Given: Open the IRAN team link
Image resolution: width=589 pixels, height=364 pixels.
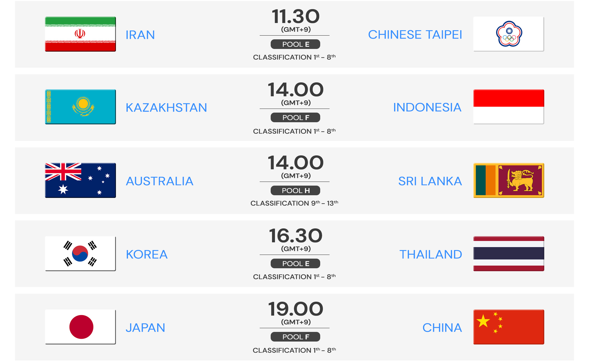Looking at the screenshot, I should tap(140, 35).
